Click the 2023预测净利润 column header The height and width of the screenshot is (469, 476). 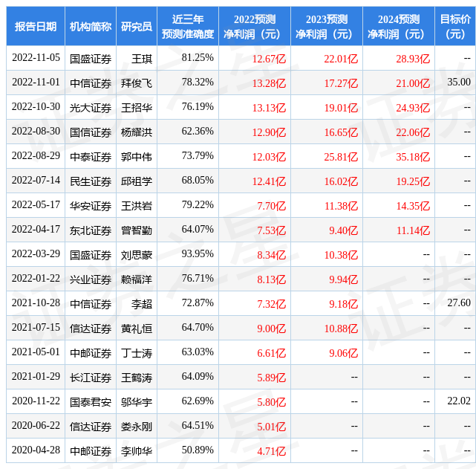pyautogui.click(x=327, y=27)
